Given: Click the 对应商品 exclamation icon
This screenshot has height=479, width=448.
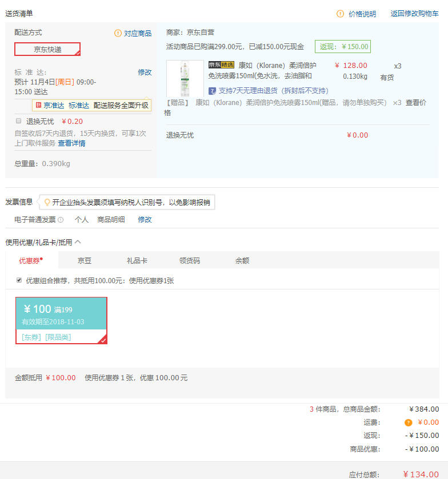Looking at the screenshot, I should [118, 33].
